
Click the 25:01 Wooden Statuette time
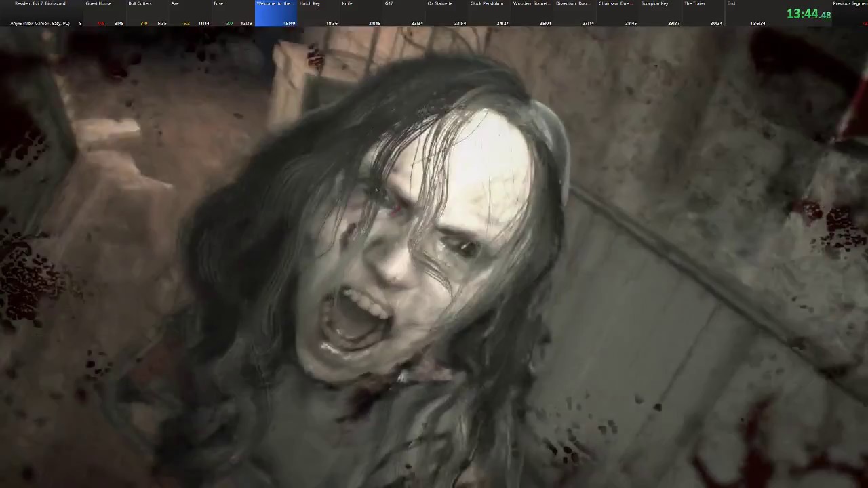pos(545,24)
